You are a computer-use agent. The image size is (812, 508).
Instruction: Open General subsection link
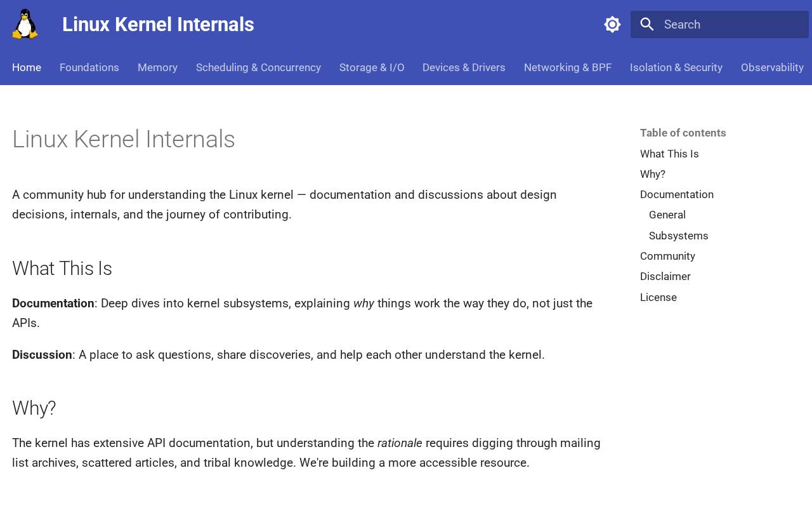(667, 215)
